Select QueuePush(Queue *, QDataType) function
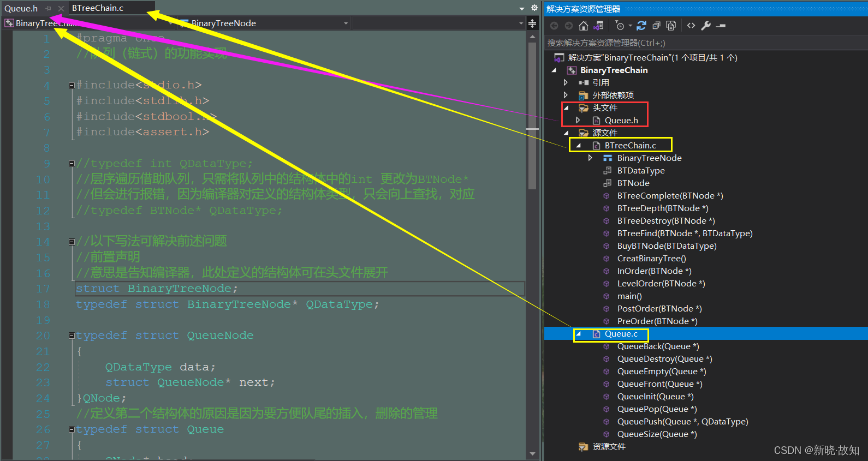This screenshot has width=868, height=461. coord(682,422)
